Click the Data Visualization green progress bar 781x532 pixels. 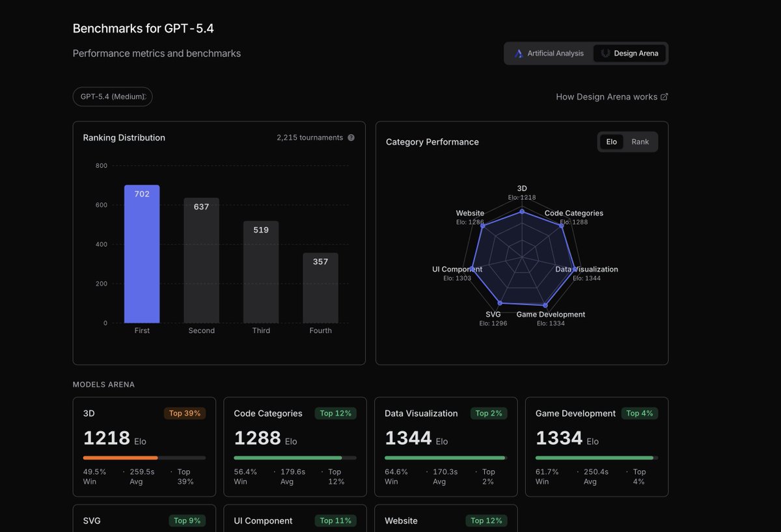(445, 458)
